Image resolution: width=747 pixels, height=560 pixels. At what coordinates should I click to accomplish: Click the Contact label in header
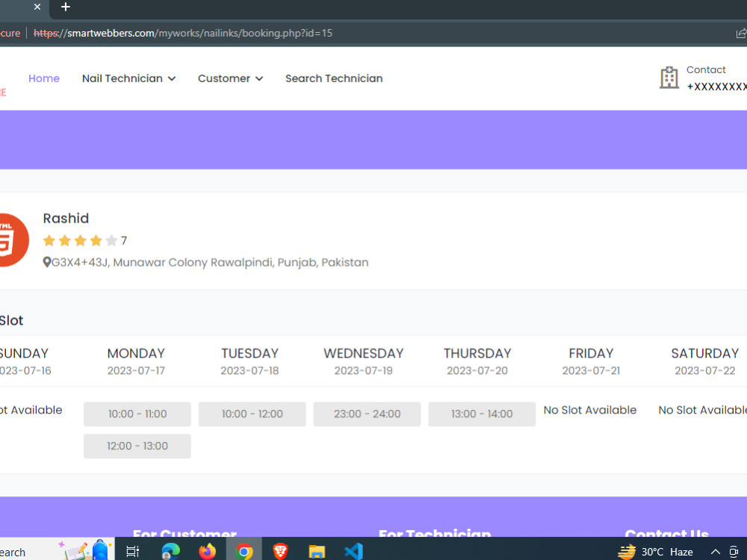pos(706,70)
